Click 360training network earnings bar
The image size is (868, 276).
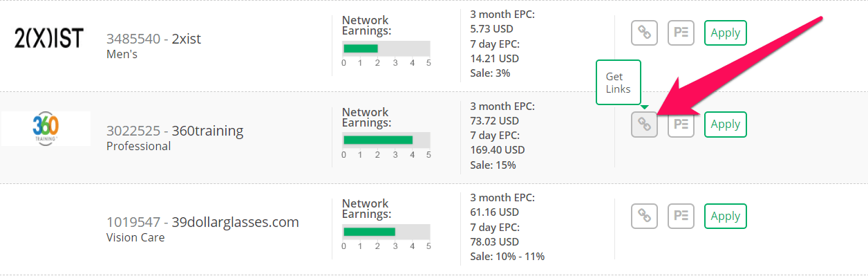tap(386, 140)
